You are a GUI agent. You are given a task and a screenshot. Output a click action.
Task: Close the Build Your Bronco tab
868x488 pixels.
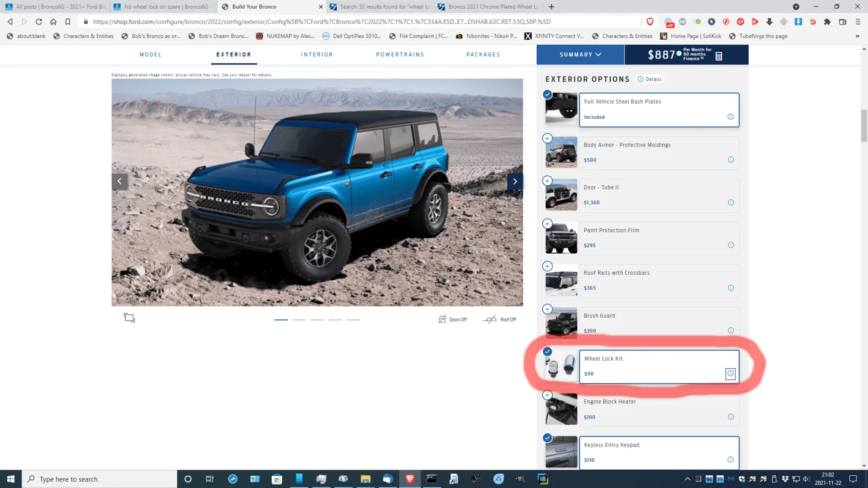(321, 7)
